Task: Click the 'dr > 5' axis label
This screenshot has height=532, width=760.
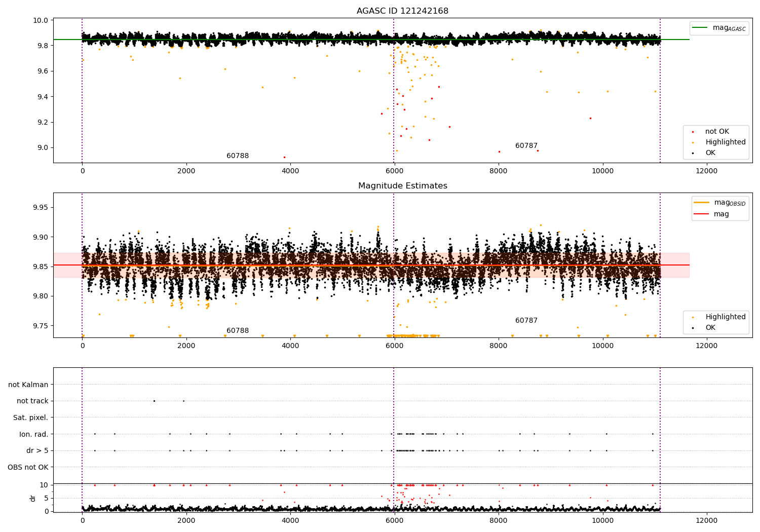Action: pyautogui.click(x=37, y=451)
